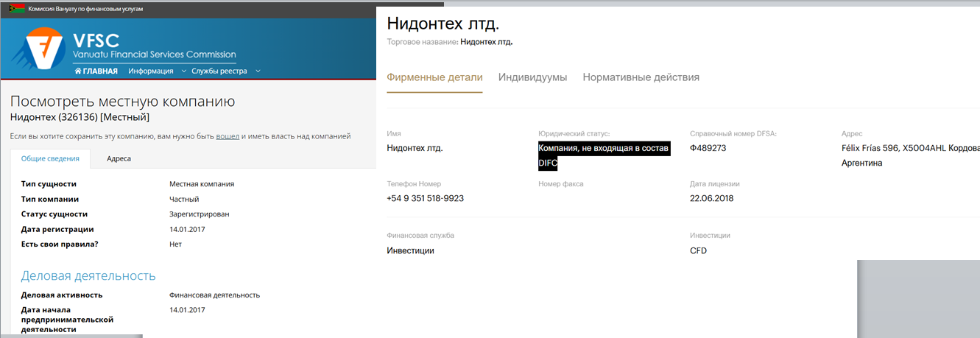The image size is (980, 338).
Task: Click the Нет value for own rules
Action: coord(175,244)
